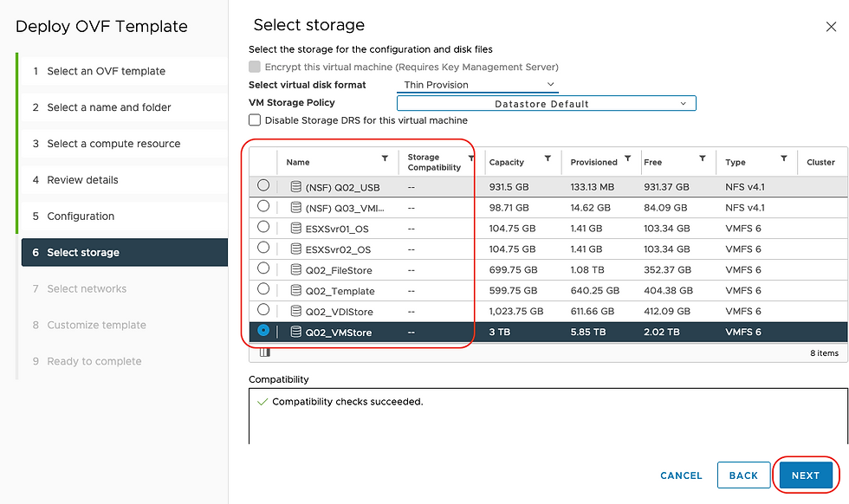
Task: Click the 640.25 GB provisioned cell
Action: point(594,290)
